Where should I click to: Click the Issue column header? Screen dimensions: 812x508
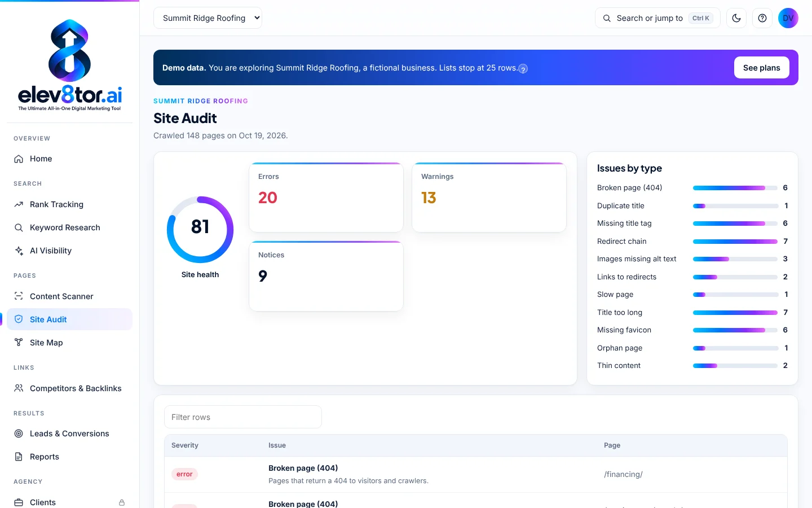coord(277,445)
